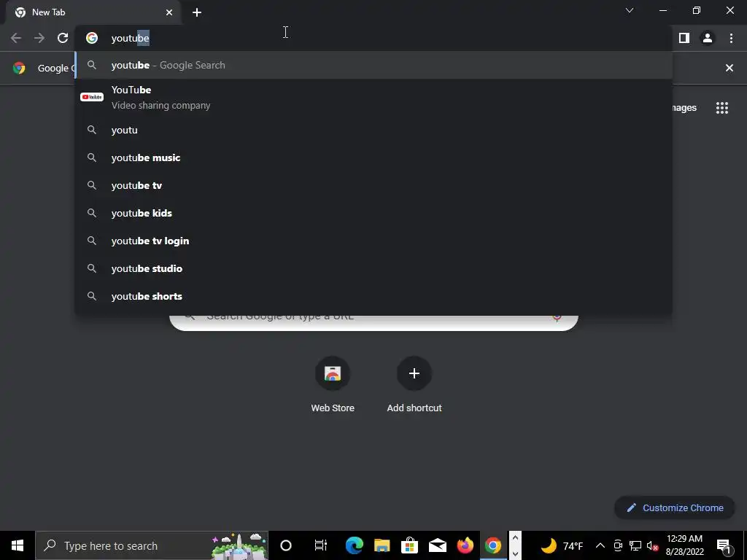Select youtube - Google Search suggestion
This screenshot has width=747, height=560.
(x=374, y=65)
